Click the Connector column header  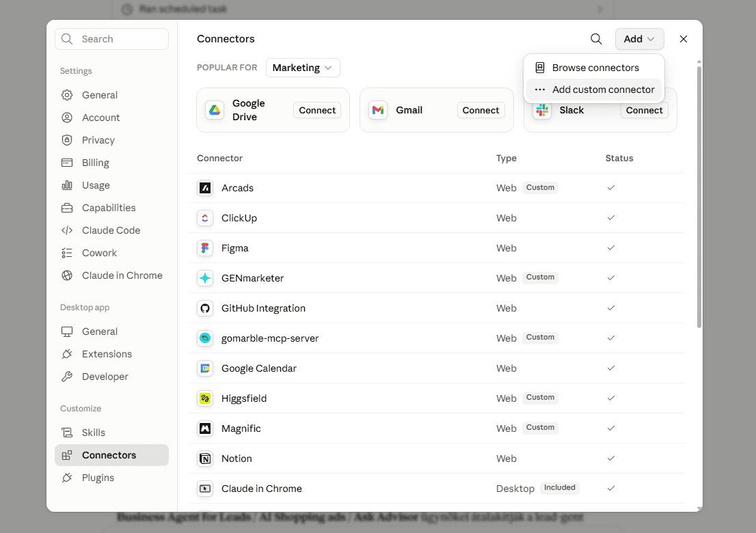219,158
